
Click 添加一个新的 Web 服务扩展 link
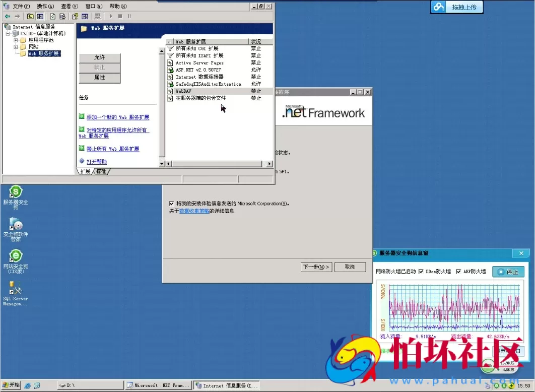coord(117,117)
